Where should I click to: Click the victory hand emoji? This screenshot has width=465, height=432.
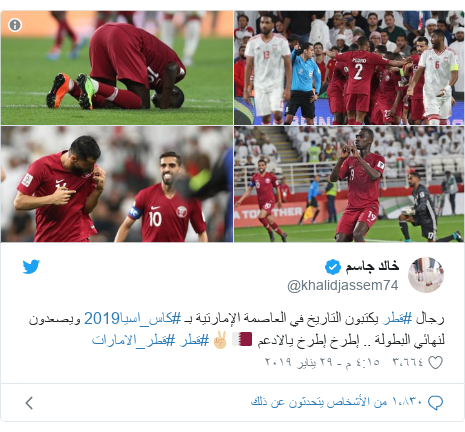click(x=220, y=340)
